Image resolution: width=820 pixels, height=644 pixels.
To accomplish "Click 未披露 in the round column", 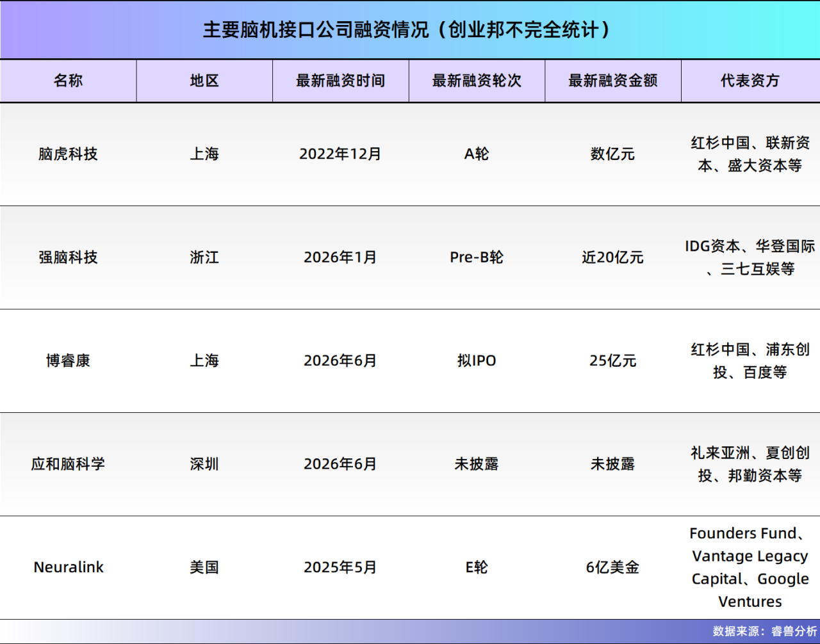I will [477, 464].
